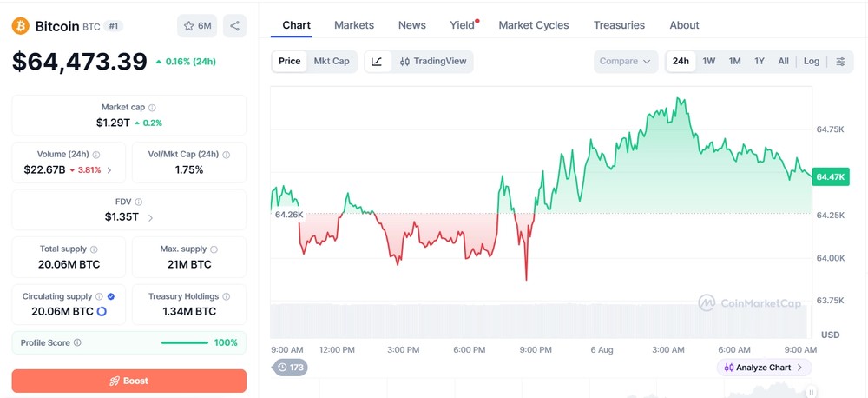Open Analyze Chart button
Viewport: 868px width, 398px height.
[764, 368]
